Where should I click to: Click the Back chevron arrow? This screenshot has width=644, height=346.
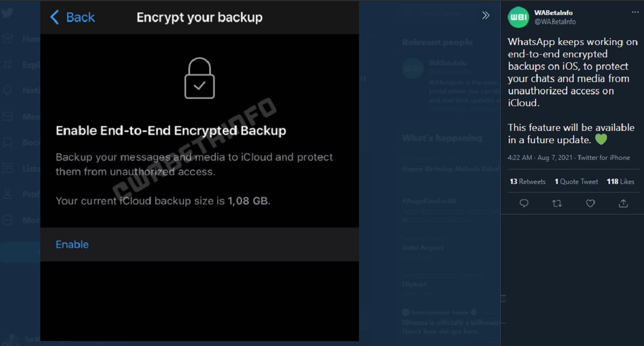click(54, 17)
